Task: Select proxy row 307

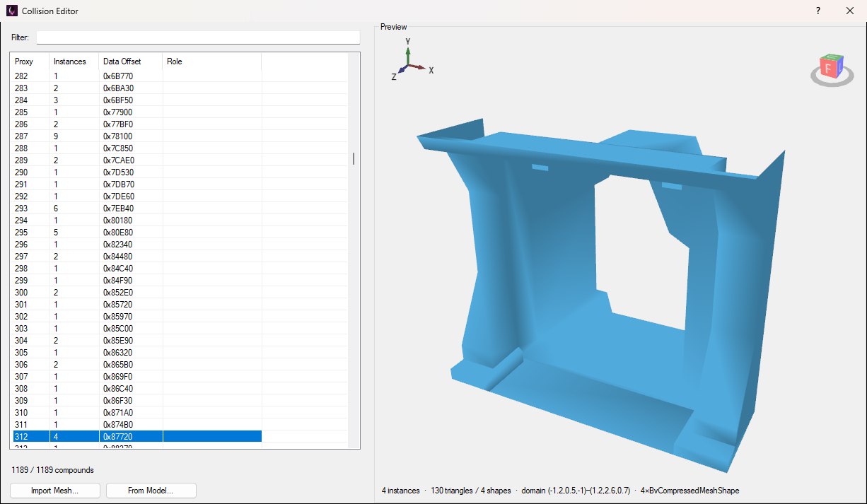Action: point(137,376)
